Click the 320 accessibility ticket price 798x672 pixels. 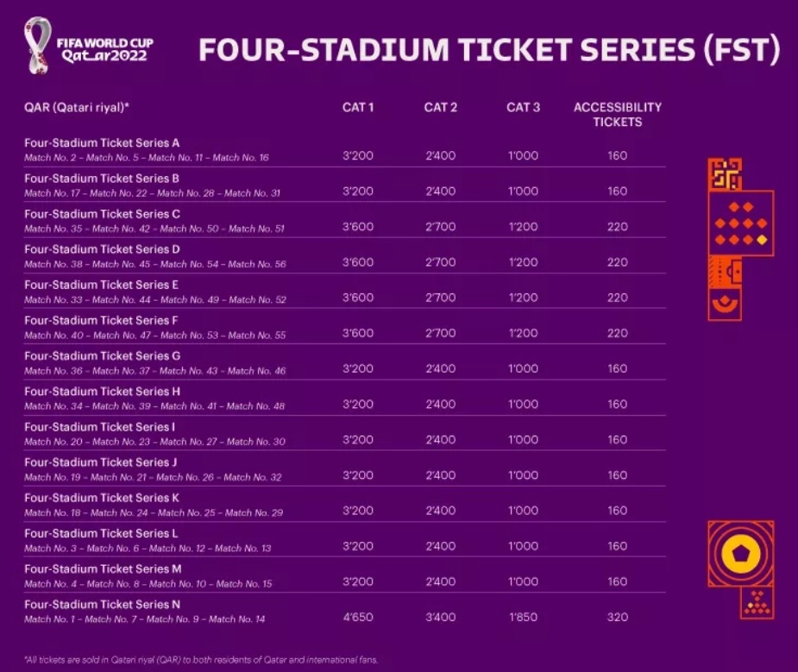[617, 617]
